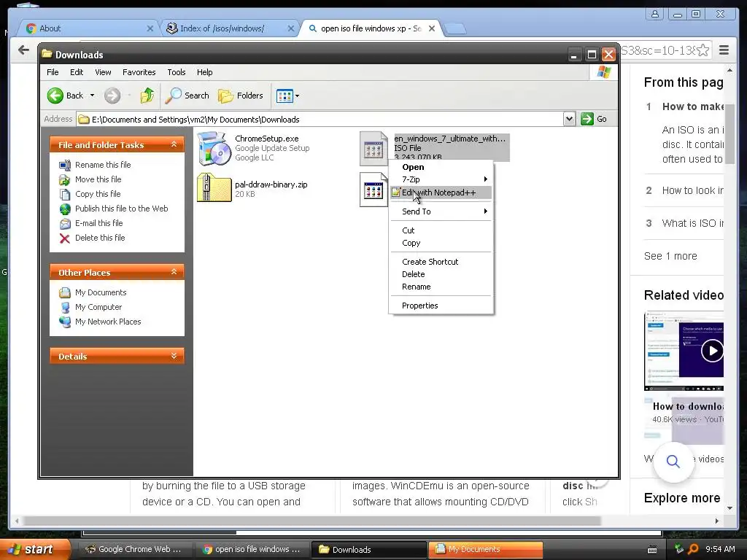
Task: Open the Favorites menu
Action: point(139,72)
